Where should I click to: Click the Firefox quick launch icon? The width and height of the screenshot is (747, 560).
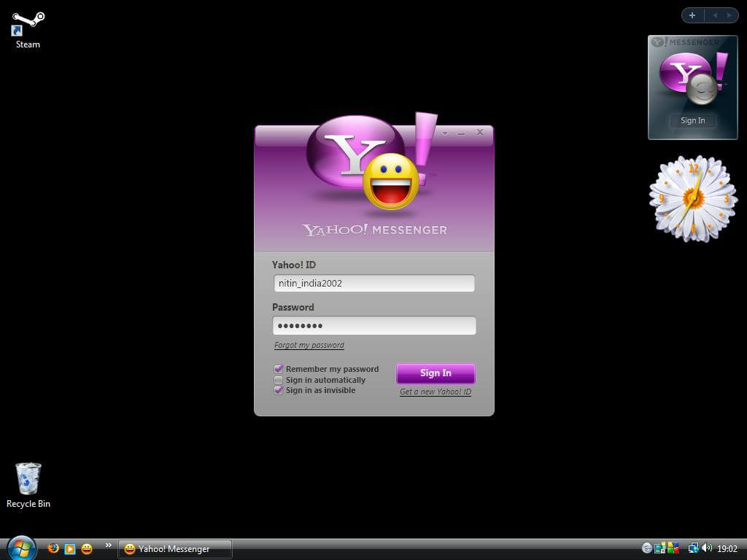53,548
